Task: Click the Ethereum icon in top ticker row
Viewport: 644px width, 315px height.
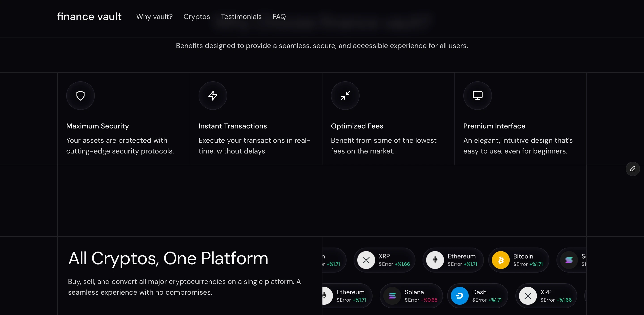Action: [435, 260]
